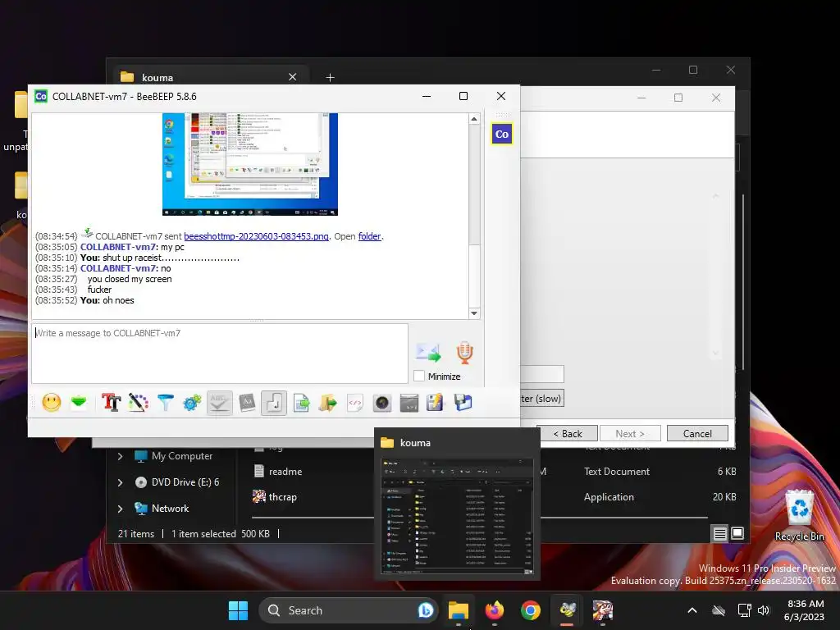This screenshot has width=840, height=630.
Task: Change the chat font with the T icon
Action: pos(111,402)
